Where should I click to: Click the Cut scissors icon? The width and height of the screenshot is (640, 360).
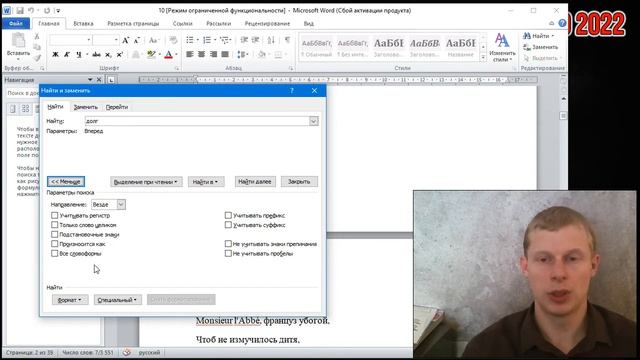[x=37, y=36]
